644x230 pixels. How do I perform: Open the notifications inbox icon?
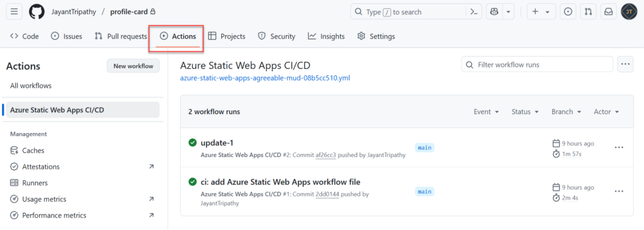(x=608, y=12)
